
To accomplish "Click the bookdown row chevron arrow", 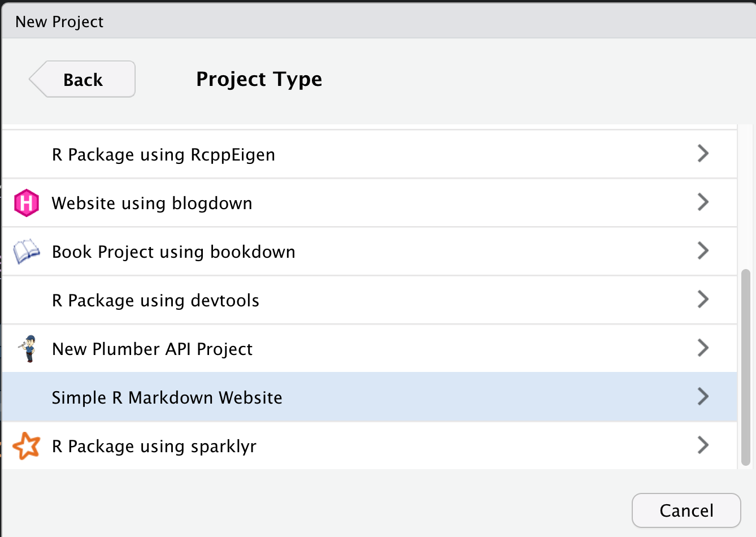I will tap(703, 250).
